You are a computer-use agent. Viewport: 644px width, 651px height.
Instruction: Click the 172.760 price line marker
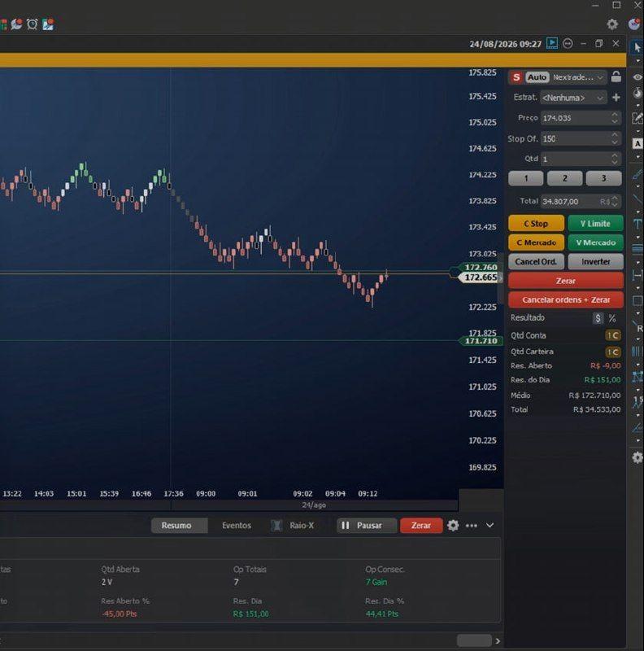pos(481,267)
